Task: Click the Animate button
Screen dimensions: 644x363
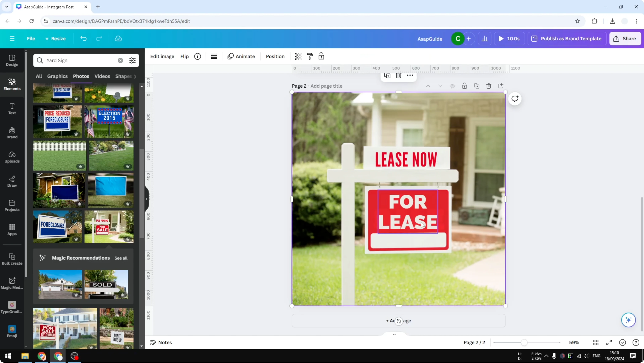Action: coord(241,56)
